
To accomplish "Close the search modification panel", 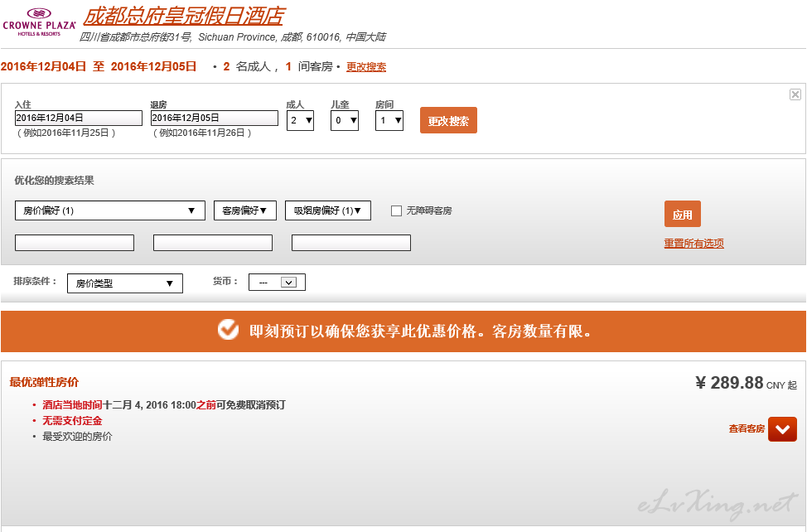I will (x=795, y=94).
